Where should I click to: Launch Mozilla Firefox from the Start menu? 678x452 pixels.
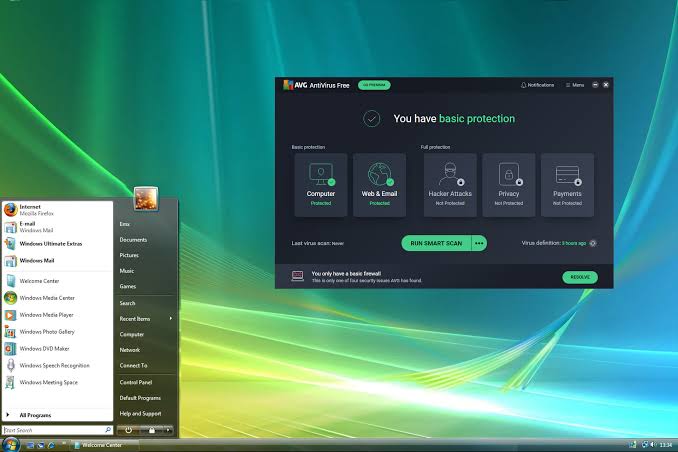pyautogui.click(x=57, y=210)
